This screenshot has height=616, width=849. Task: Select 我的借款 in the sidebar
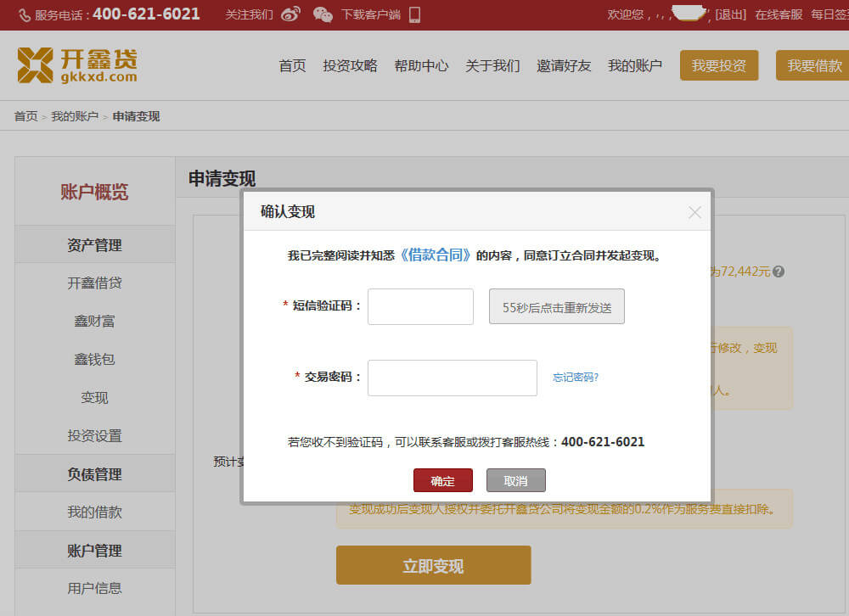pyautogui.click(x=94, y=512)
